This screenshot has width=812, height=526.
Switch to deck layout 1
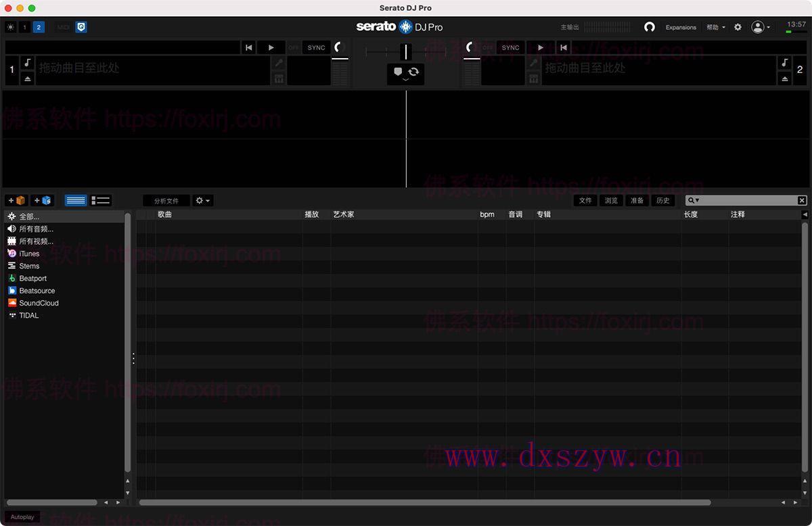(25, 27)
